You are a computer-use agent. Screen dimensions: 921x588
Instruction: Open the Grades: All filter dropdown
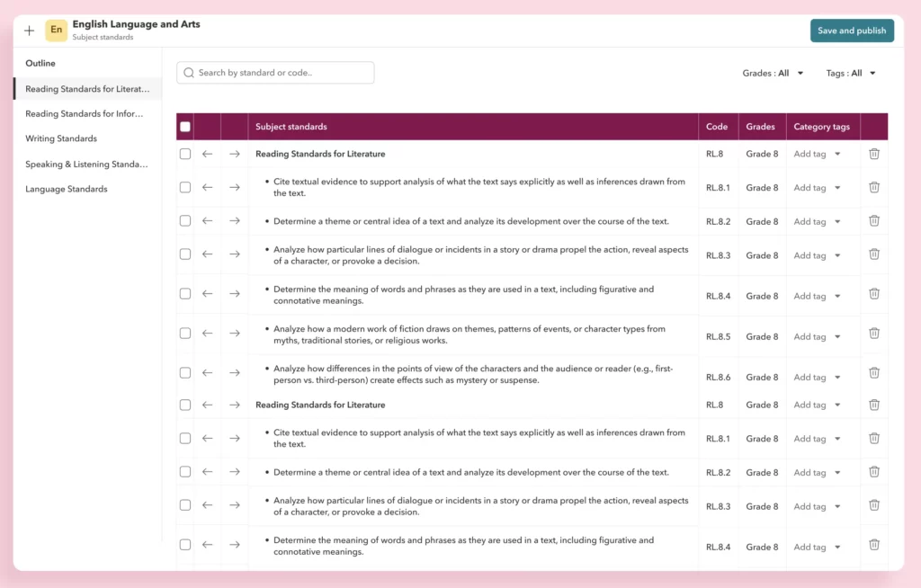[773, 74]
